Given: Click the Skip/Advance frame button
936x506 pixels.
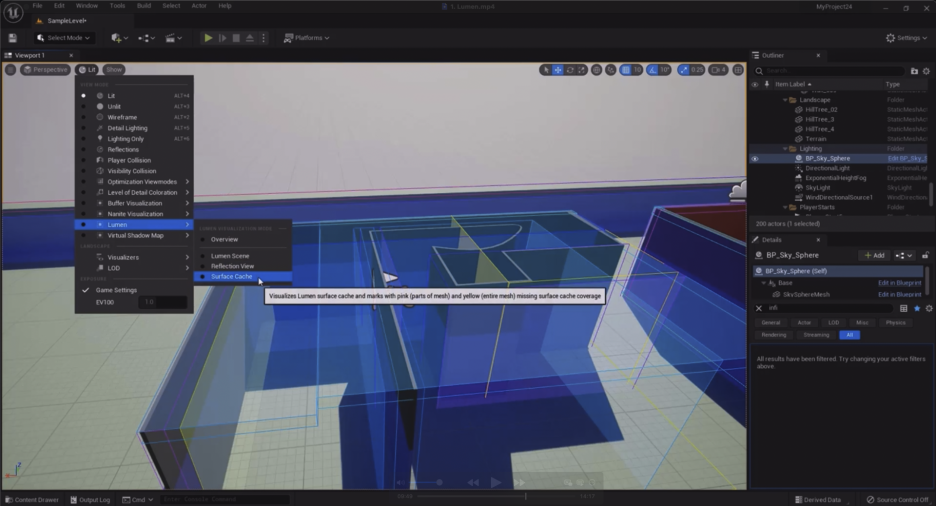Looking at the screenshot, I should pyautogui.click(x=222, y=38).
